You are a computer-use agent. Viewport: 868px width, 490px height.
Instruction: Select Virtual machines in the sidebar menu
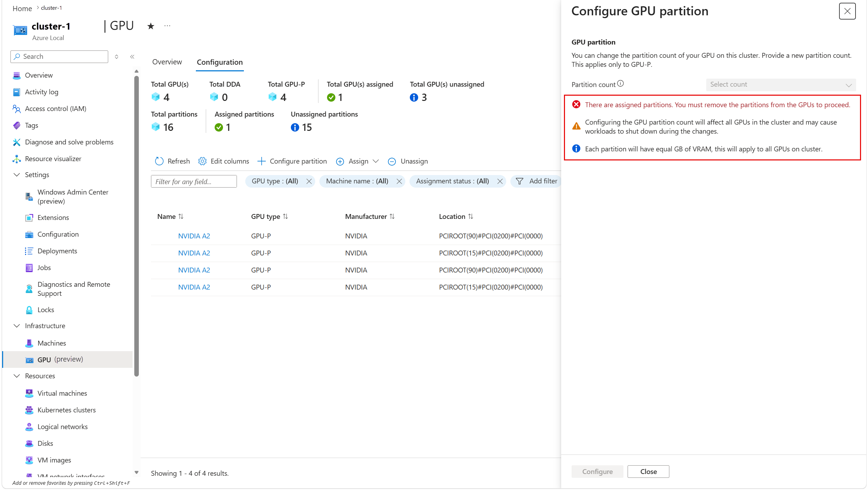pyautogui.click(x=62, y=393)
